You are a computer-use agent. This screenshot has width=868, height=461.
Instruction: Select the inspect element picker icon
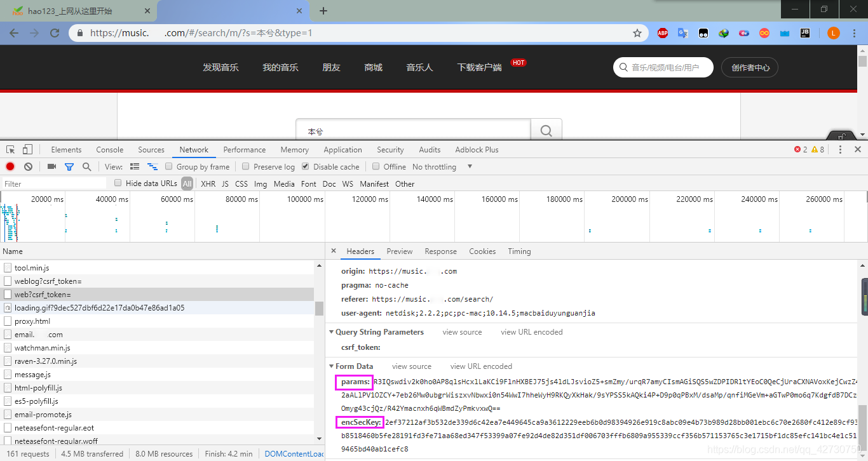click(x=11, y=150)
